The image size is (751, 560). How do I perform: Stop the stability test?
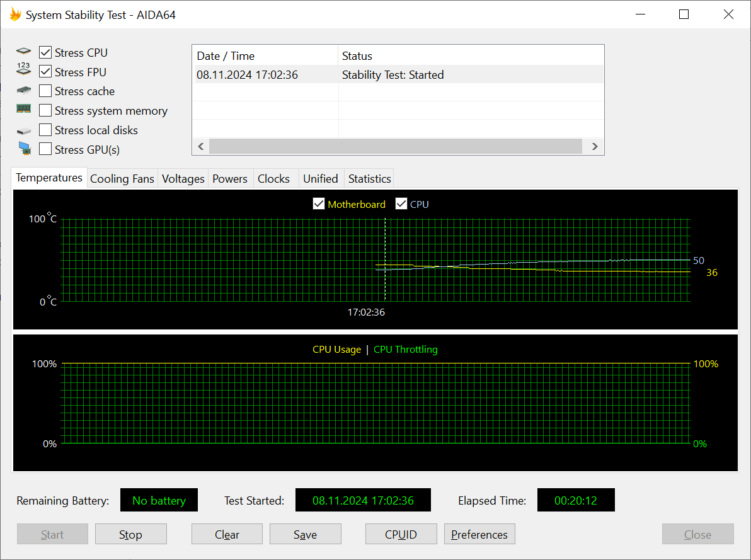pyautogui.click(x=131, y=534)
